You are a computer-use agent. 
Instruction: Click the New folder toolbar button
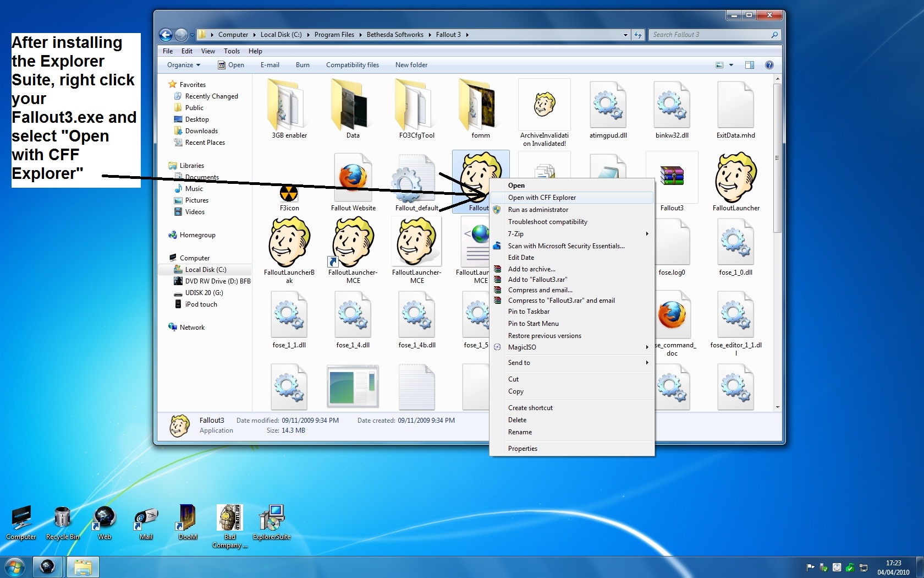click(411, 65)
